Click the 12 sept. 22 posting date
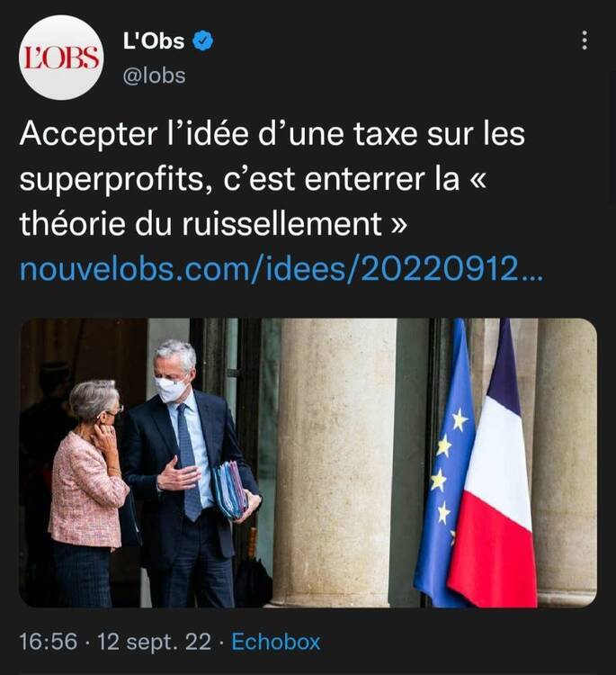 (155, 642)
